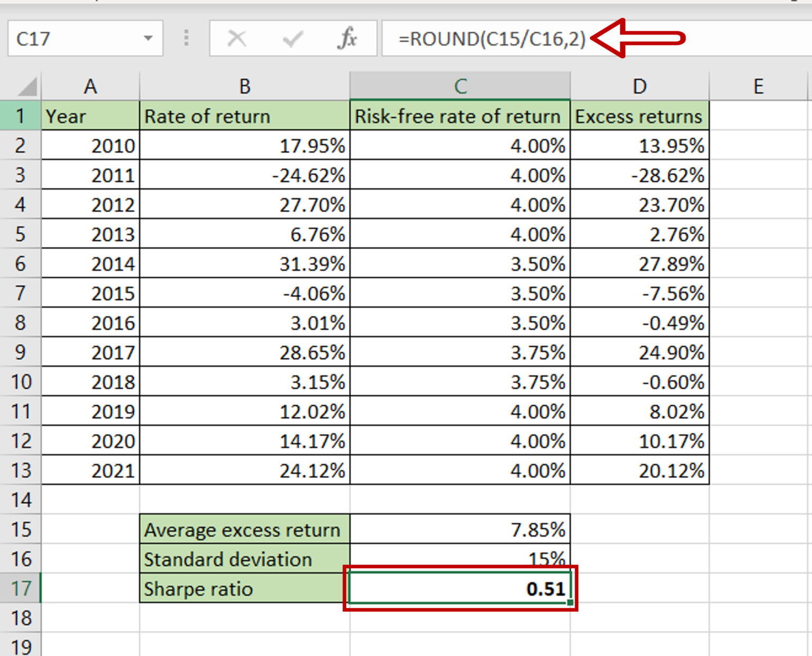This screenshot has width=812, height=656.
Task: Select row header 15
Action: (21, 530)
